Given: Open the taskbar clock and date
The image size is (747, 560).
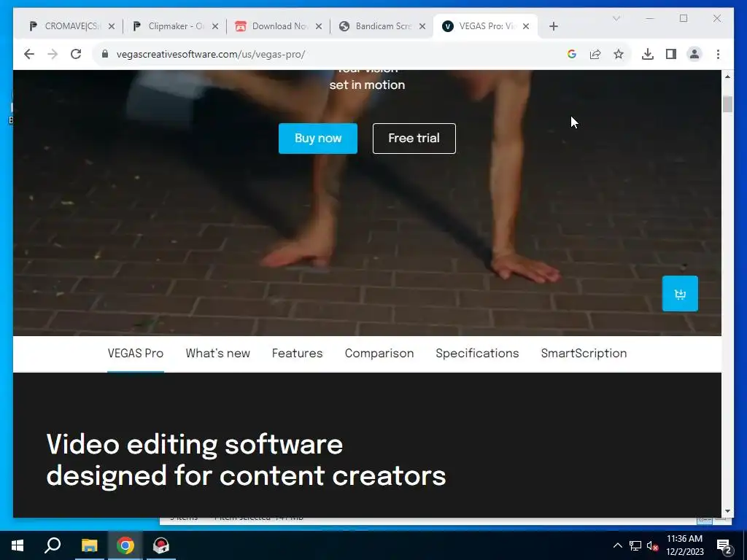Looking at the screenshot, I should click(x=684, y=545).
